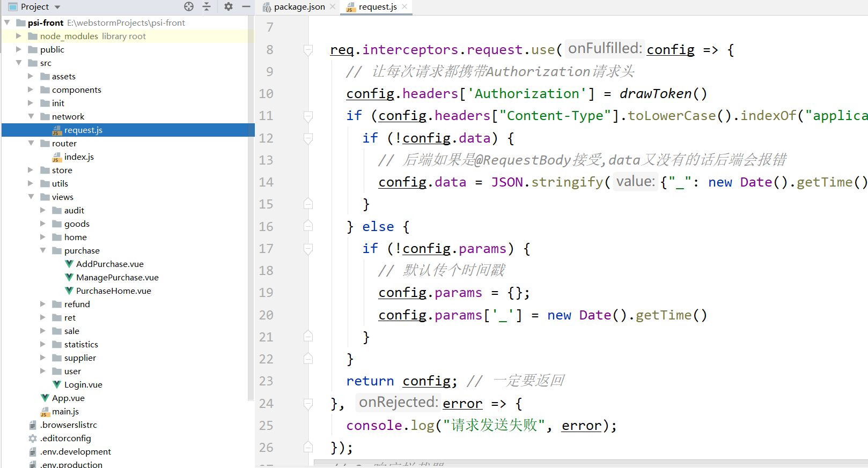Open App.vue file
Image resolution: width=868 pixels, height=468 pixels.
pyautogui.click(x=68, y=398)
